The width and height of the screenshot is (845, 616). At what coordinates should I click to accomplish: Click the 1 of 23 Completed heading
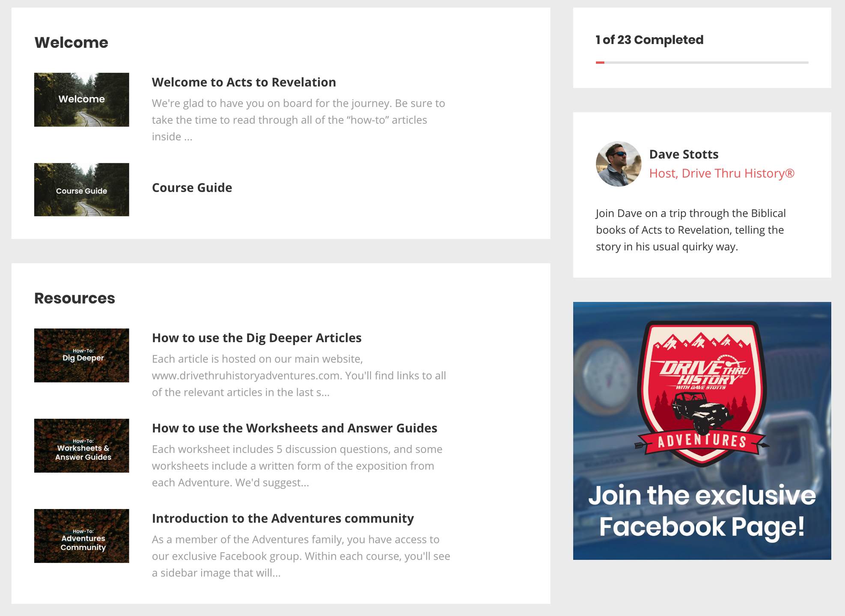[x=649, y=40]
